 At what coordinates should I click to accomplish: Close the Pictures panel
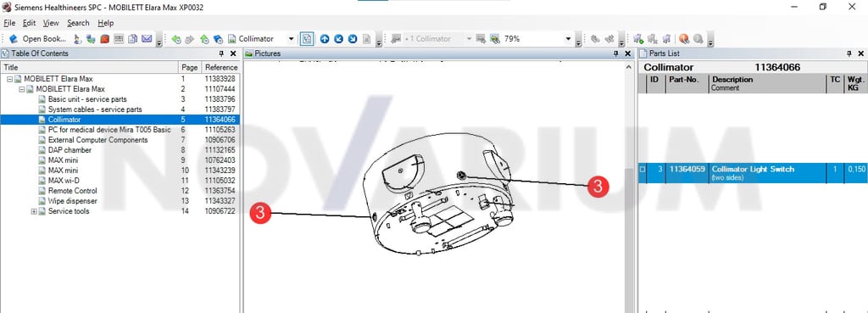[x=628, y=53]
